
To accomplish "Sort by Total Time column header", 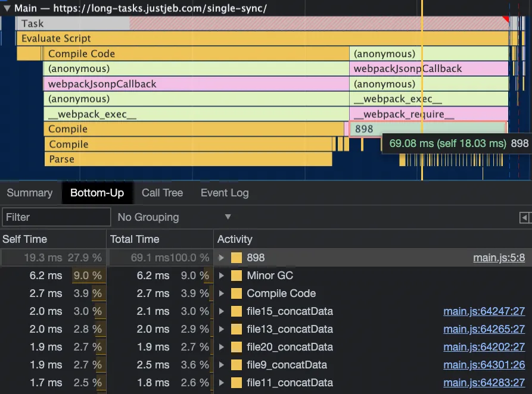I will (x=160, y=239).
